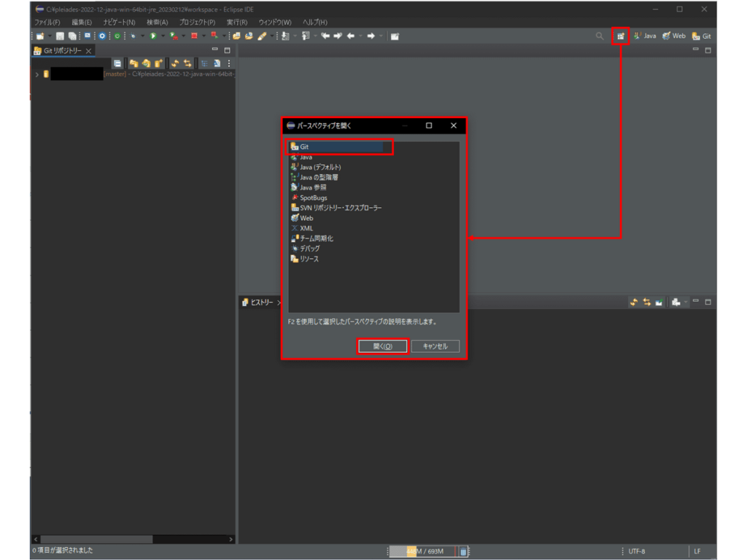Click Add existing Git repository icon

click(134, 63)
